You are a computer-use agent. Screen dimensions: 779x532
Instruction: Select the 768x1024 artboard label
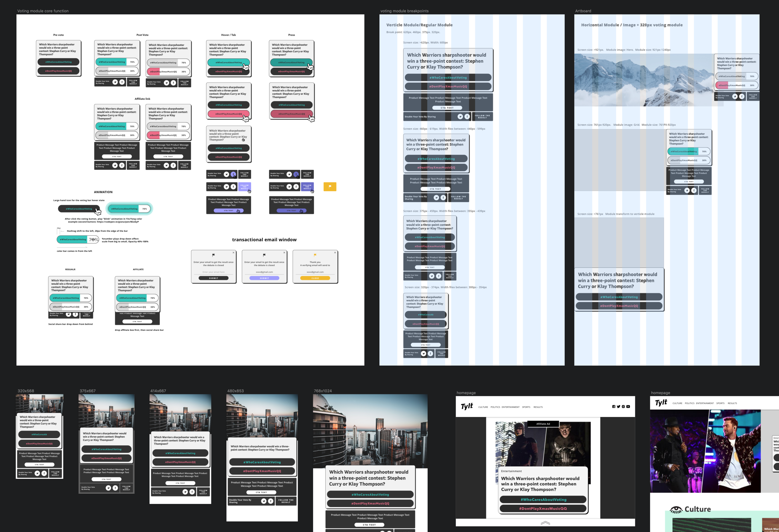323,391
